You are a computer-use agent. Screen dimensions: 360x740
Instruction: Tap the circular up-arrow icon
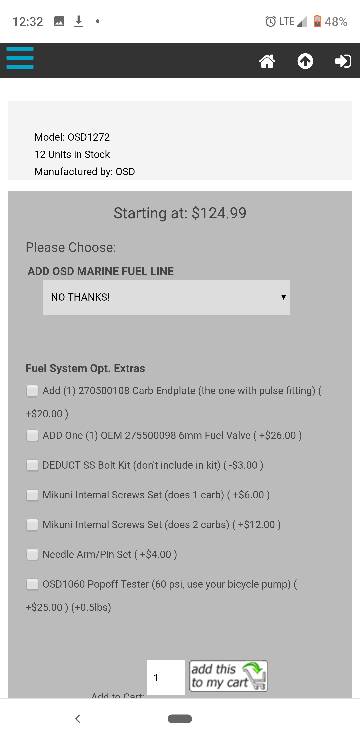(x=305, y=61)
